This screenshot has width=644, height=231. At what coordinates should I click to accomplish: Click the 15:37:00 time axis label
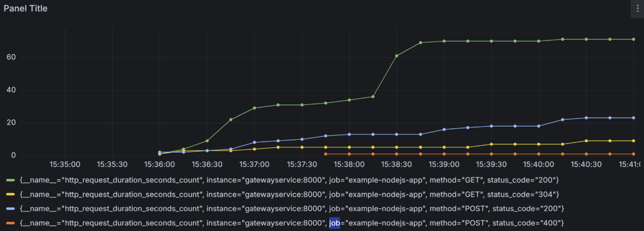tap(254, 164)
